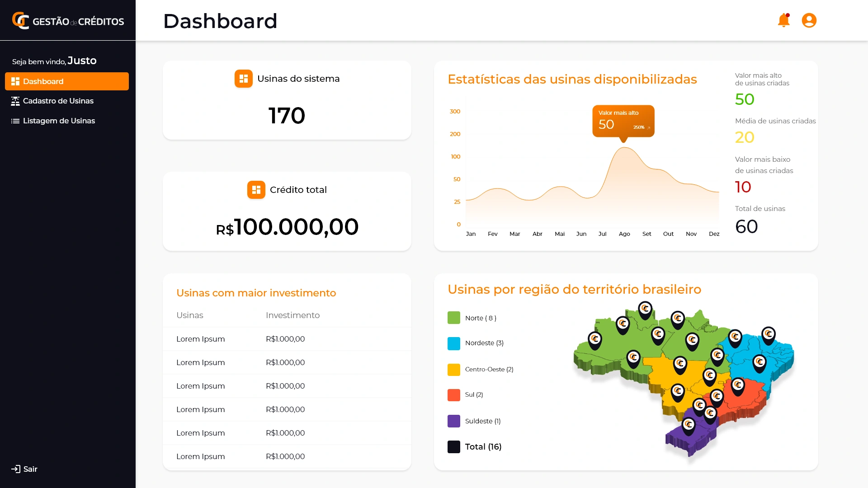Open Cadastro de Usinas menu item
The image size is (868, 488).
point(58,101)
